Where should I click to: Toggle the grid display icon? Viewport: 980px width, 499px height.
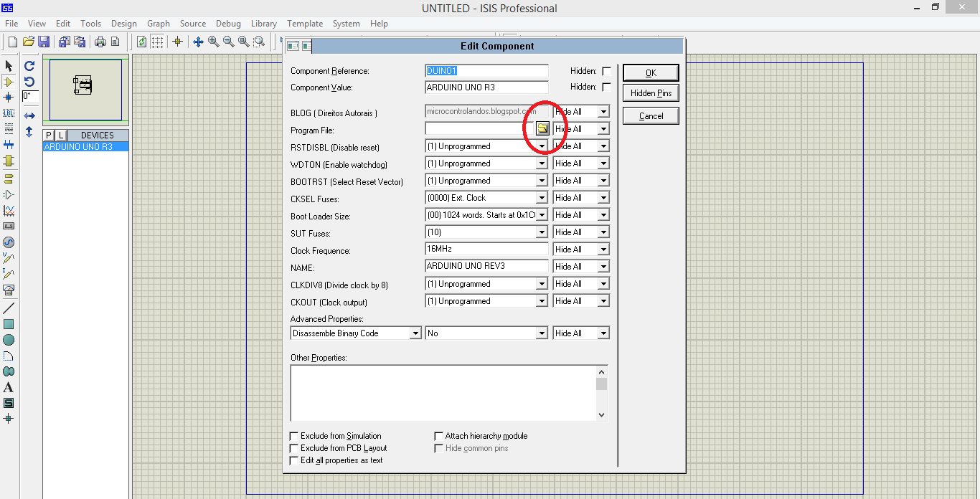click(x=157, y=41)
